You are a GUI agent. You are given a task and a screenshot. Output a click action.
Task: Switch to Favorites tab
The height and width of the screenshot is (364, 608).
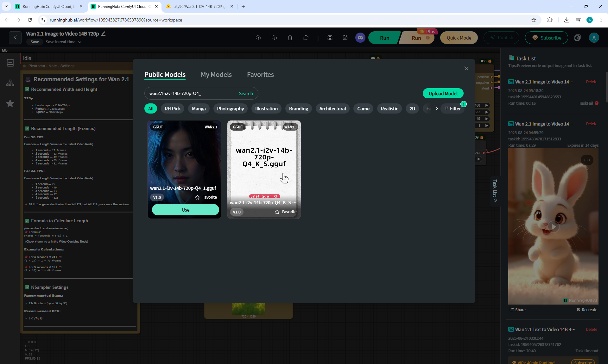click(260, 75)
